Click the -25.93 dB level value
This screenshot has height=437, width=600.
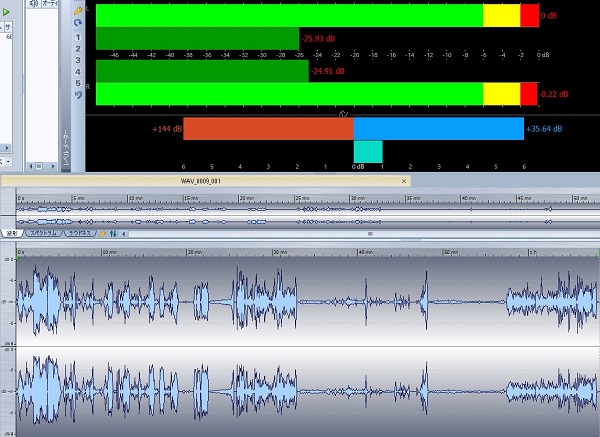pos(318,39)
